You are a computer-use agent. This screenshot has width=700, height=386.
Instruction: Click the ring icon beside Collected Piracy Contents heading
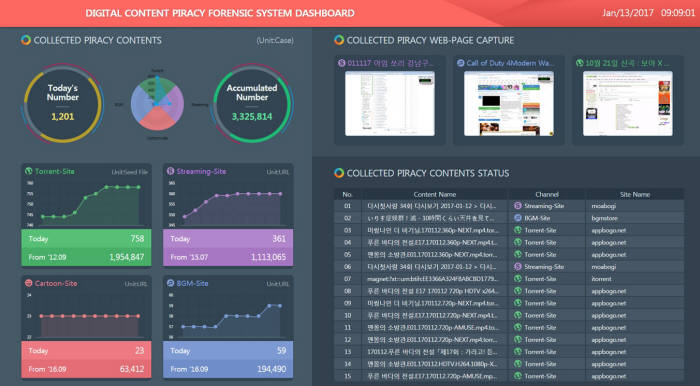[x=26, y=40]
